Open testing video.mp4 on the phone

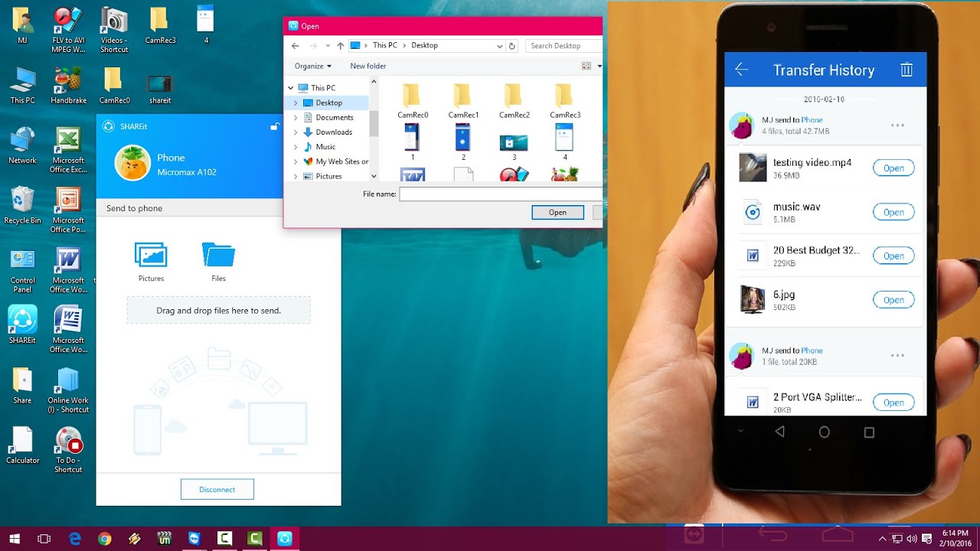(893, 168)
